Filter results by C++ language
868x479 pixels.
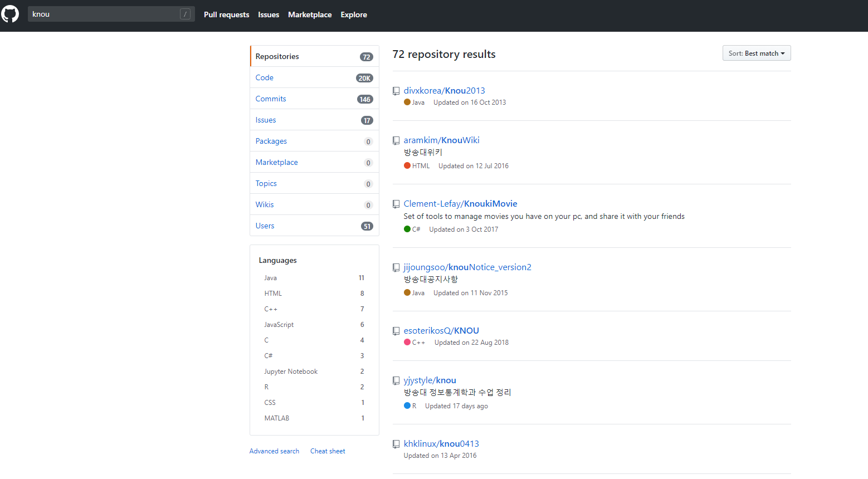pyautogui.click(x=314, y=309)
